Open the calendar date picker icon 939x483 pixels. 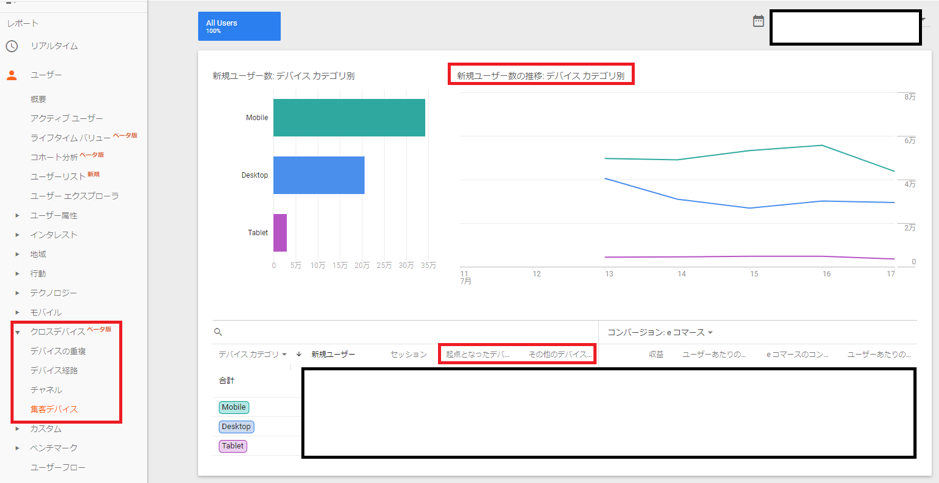[758, 21]
